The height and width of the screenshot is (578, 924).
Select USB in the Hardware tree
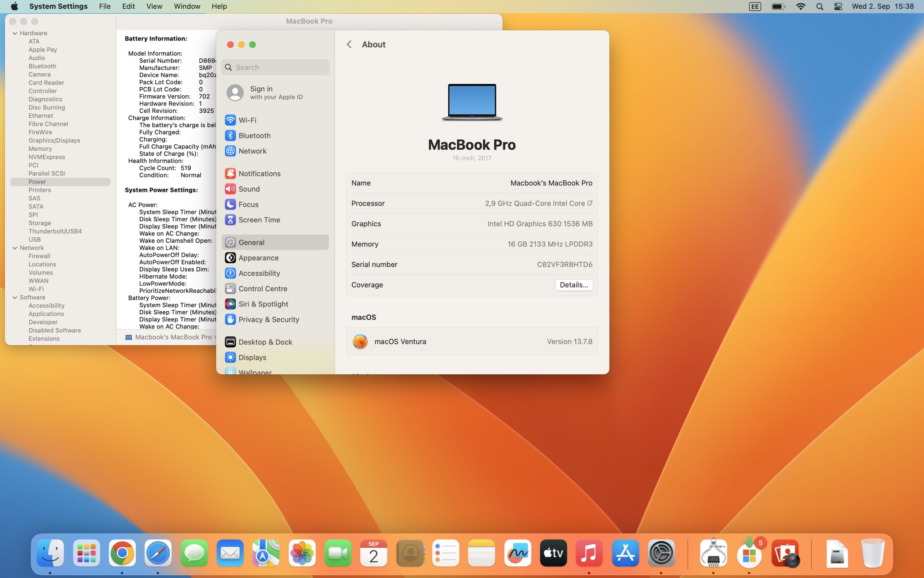(x=34, y=239)
